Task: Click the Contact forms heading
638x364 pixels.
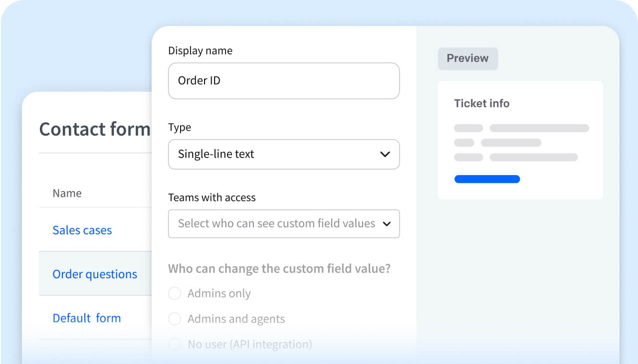Action: pos(95,129)
